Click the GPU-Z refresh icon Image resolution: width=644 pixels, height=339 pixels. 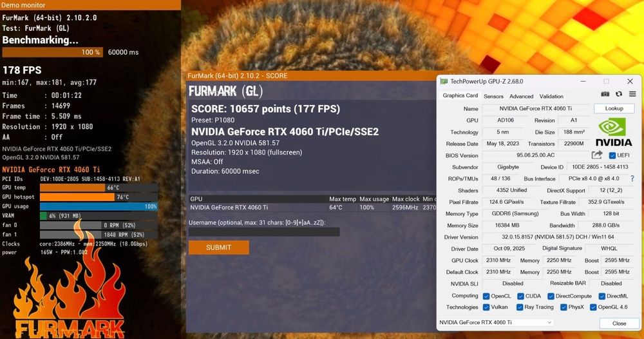pyautogui.click(x=618, y=94)
